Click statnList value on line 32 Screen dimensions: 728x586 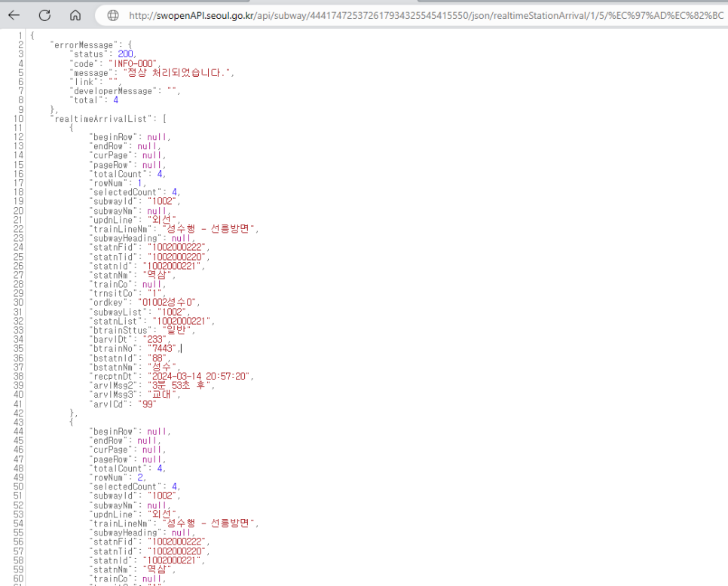point(181,321)
